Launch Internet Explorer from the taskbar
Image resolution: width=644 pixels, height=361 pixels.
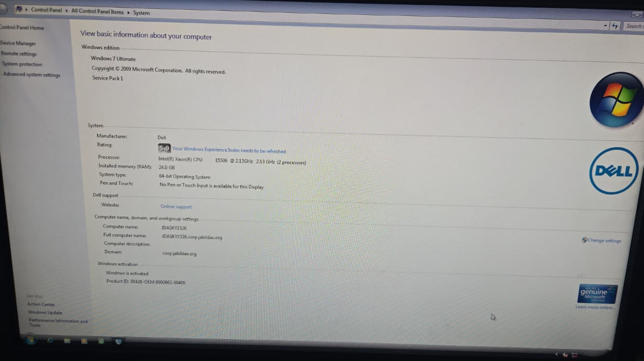coord(50,341)
